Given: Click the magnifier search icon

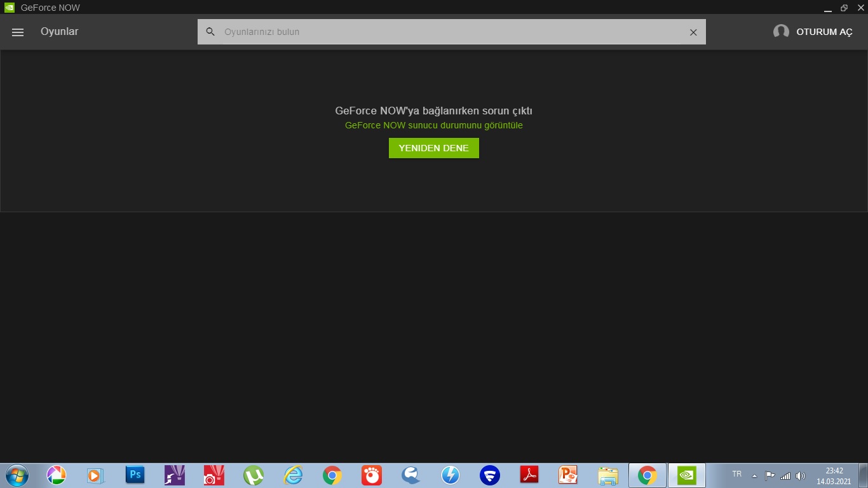Looking at the screenshot, I should 210,32.
